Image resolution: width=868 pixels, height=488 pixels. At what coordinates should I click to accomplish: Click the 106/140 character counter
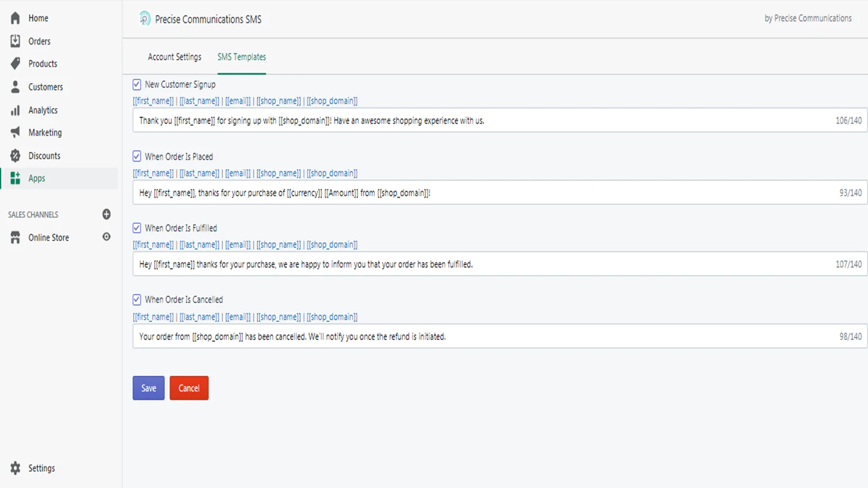(848, 120)
